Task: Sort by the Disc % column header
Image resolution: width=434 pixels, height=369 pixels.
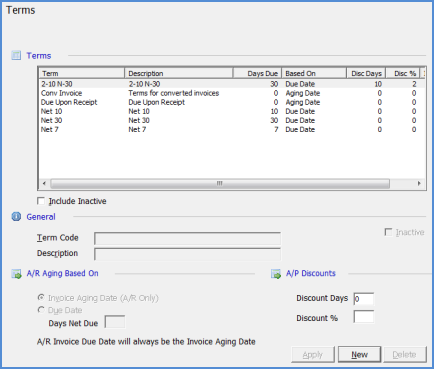Action: click(403, 73)
